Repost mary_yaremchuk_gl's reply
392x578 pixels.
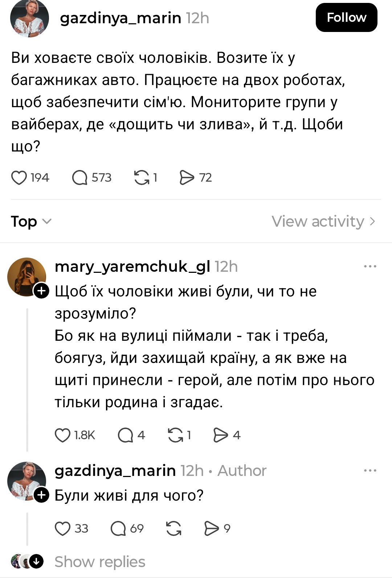176,435
